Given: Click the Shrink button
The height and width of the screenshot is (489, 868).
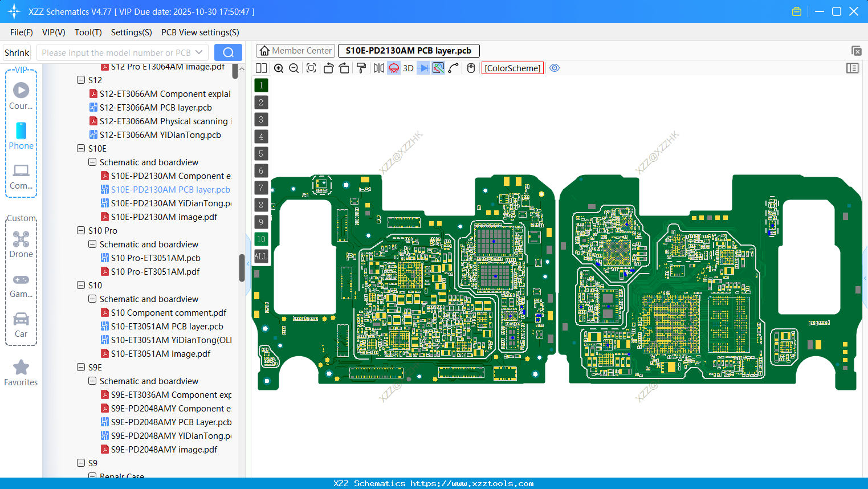Looking at the screenshot, I should tap(17, 52).
